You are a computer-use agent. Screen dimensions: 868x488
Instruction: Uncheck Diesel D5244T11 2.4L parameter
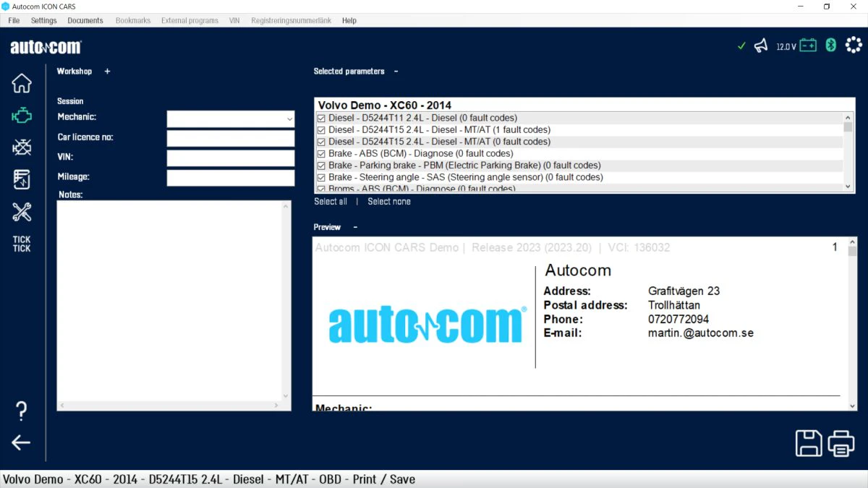coord(321,117)
